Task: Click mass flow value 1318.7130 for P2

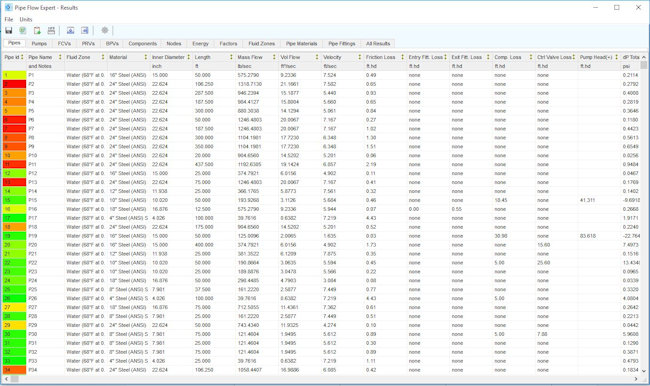Action: [x=250, y=84]
